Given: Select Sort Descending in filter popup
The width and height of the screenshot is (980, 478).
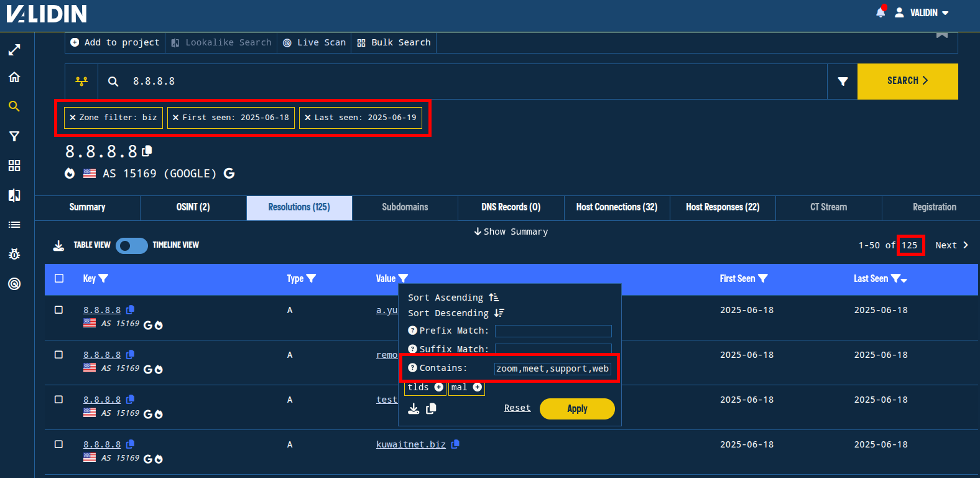Looking at the screenshot, I should 456,313.
